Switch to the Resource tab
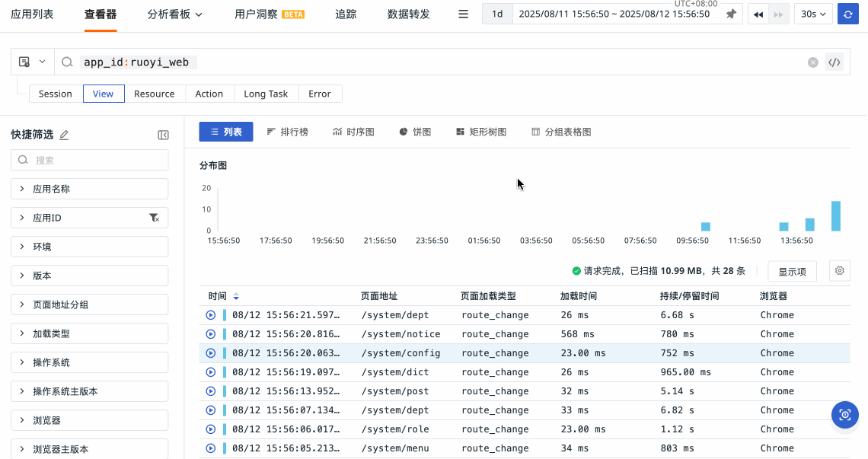868x459 pixels. click(155, 94)
